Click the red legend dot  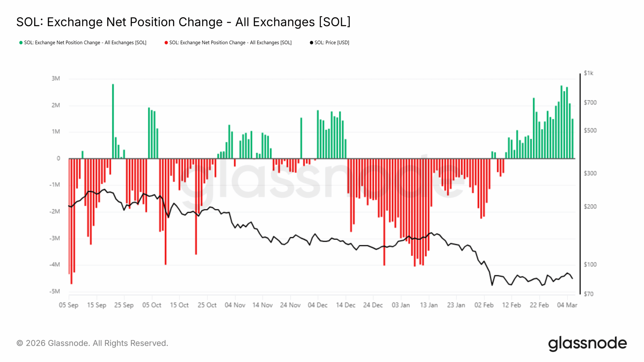[x=166, y=43]
